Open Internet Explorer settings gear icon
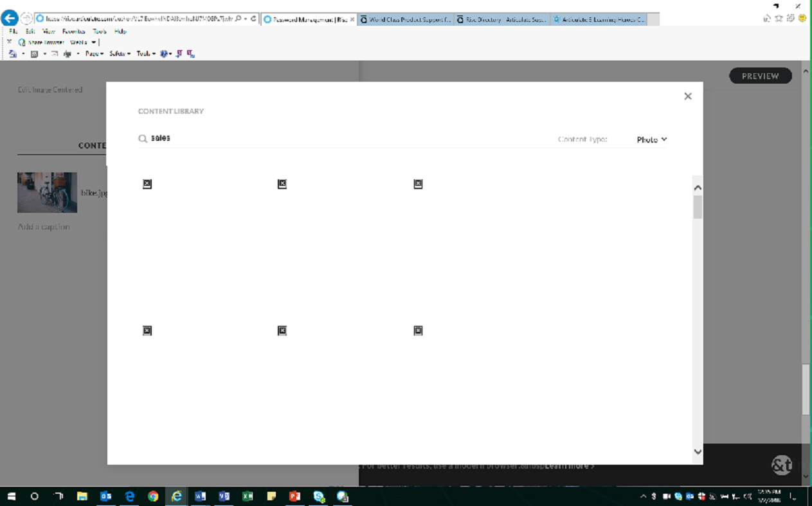Viewport: 812px width, 506px height. click(x=790, y=18)
